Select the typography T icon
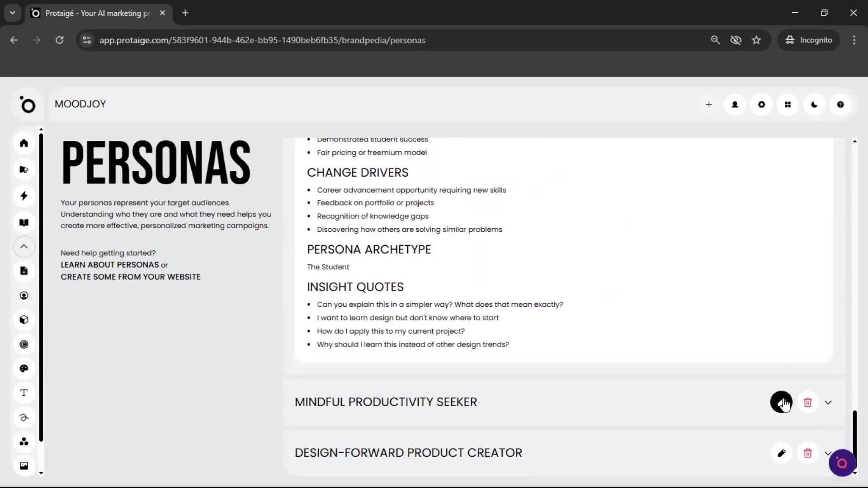 (x=24, y=393)
